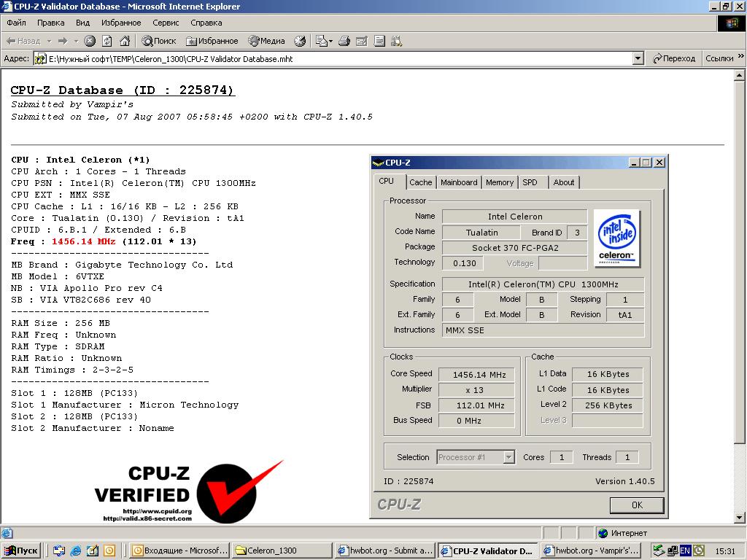Open the Избранное menu in menu bar

point(121,23)
